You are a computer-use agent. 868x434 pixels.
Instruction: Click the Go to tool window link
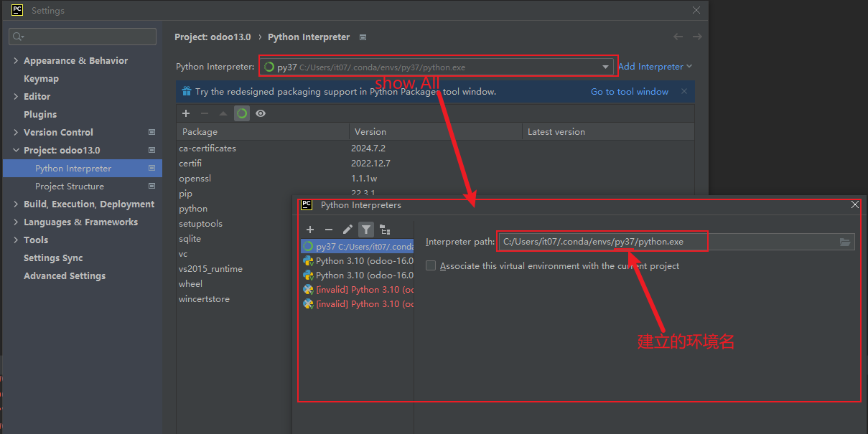(630, 91)
